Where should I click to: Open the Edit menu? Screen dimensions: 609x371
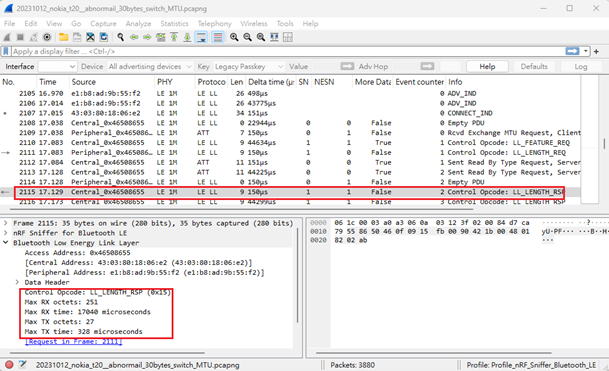point(31,24)
